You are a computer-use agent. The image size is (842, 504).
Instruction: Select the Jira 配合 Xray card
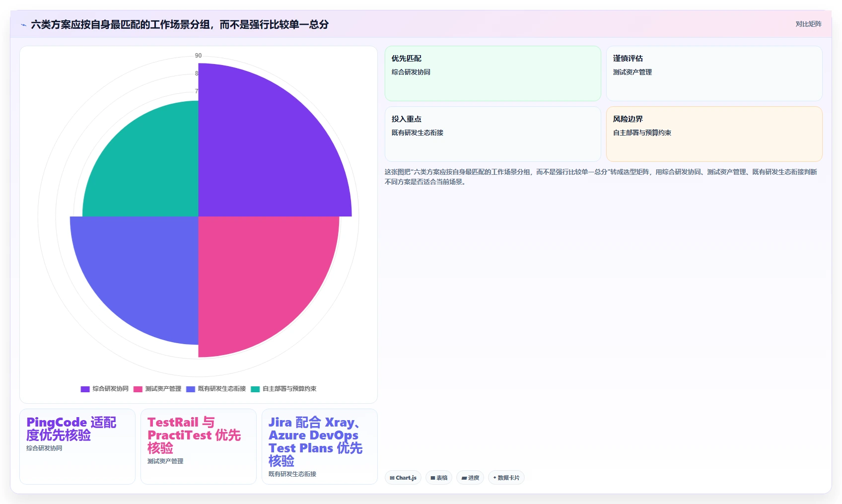(320, 446)
